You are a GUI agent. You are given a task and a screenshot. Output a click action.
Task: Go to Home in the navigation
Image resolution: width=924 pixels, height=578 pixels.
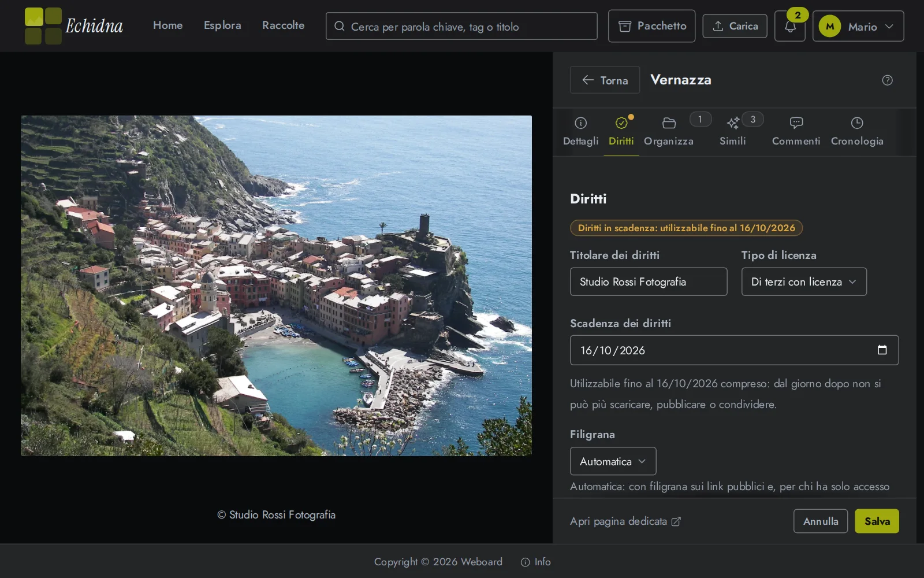pyautogui.click(x=167, y=25)
